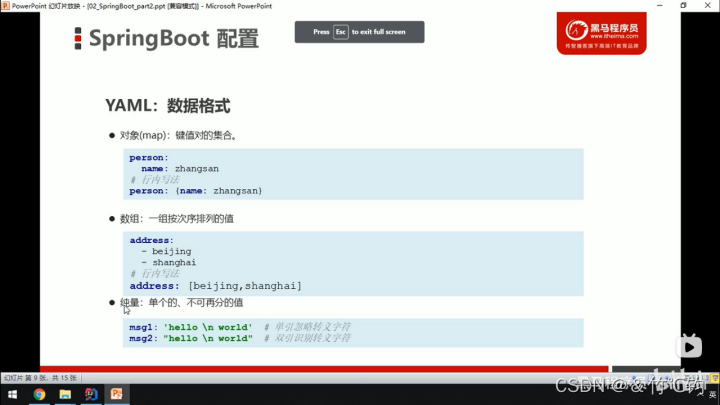The width and height of the screenshot is (720, 405).
Task: Click the Esc key hint in full-screen banner
Action: 341,32
